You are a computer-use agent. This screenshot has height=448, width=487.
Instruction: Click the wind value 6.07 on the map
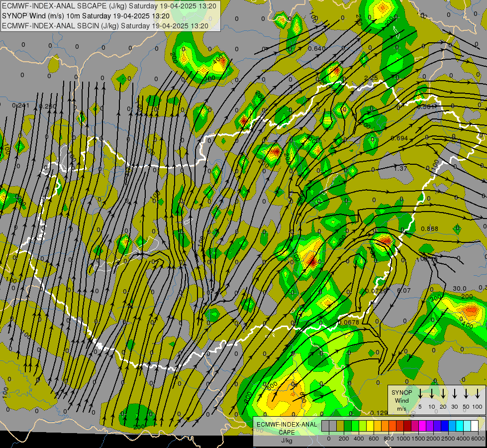coord(404,290)
